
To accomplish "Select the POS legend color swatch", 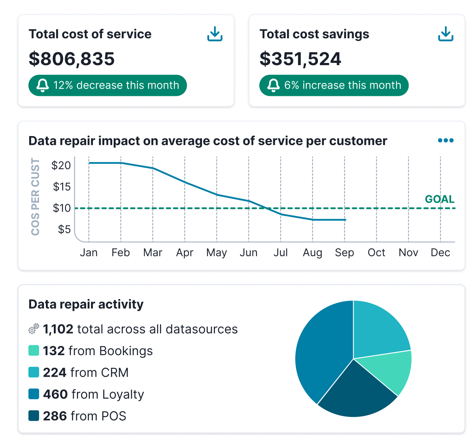I will click(34, 416).
